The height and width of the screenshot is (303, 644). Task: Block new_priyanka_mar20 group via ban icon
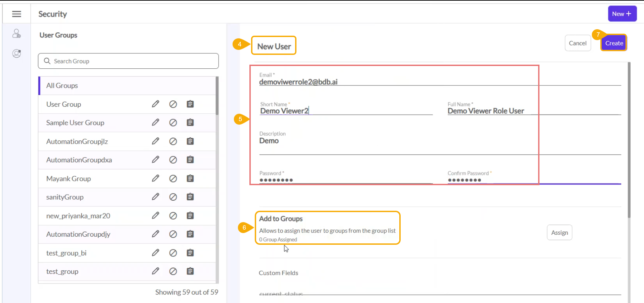click(173, 216)
